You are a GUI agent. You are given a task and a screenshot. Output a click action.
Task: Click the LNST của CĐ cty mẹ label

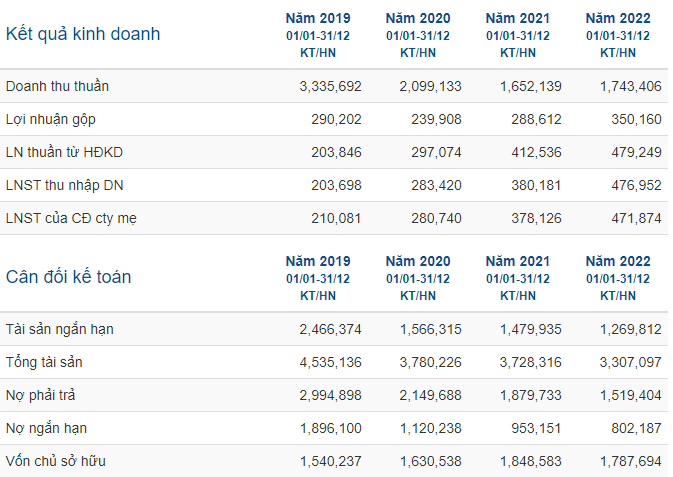pyautogui.click(x=71, y=219)
